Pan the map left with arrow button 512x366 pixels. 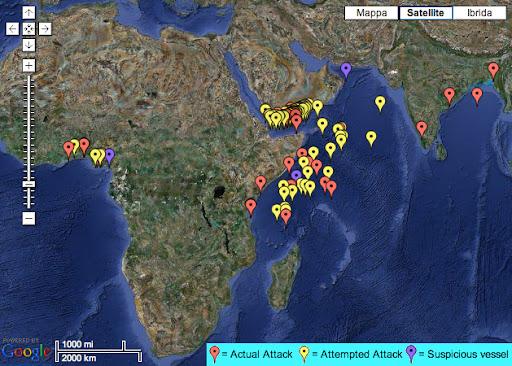[x=12, y=29]
